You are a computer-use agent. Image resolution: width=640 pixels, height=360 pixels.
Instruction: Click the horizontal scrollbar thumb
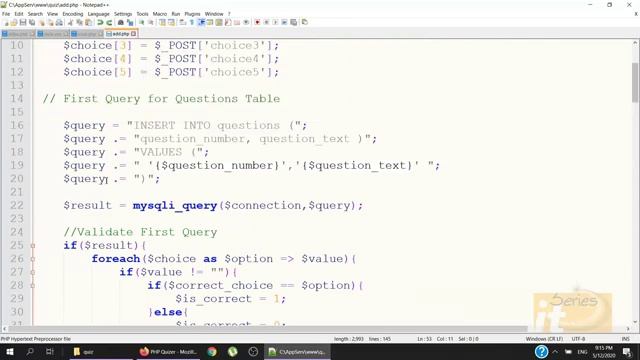[267, 329]
